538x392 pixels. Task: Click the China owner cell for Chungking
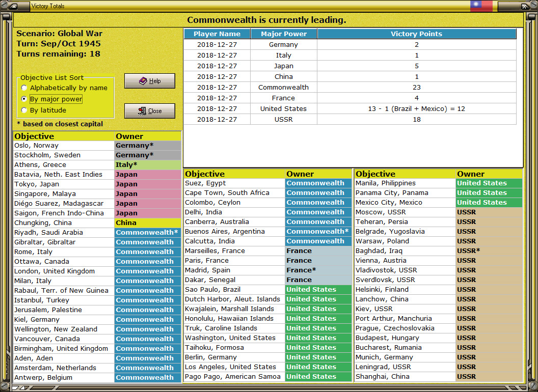click(x=148, y=222)
